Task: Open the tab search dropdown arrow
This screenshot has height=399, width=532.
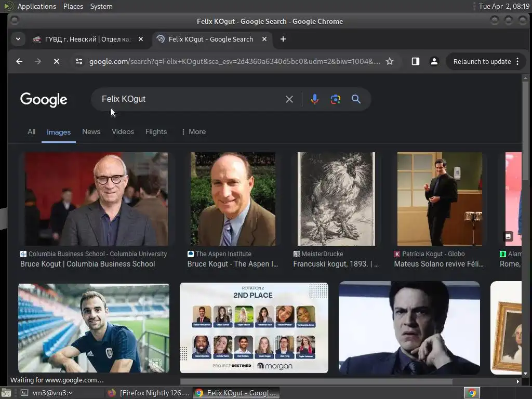Action: 18,39
